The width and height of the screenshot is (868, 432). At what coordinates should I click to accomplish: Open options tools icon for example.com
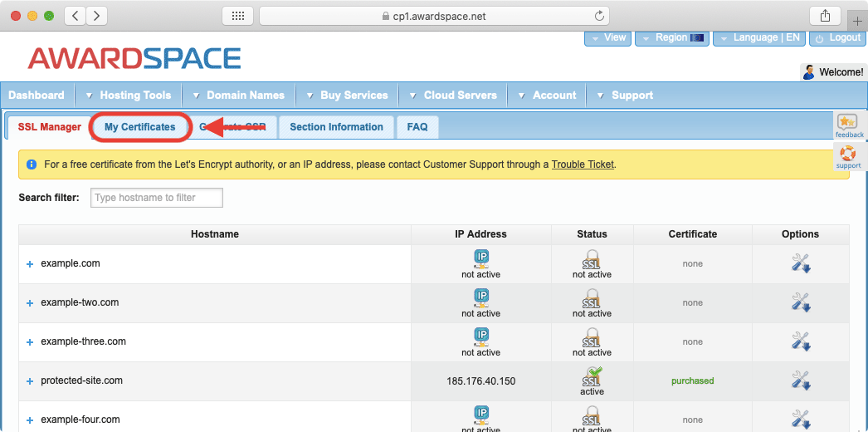[x=800, y=263]
